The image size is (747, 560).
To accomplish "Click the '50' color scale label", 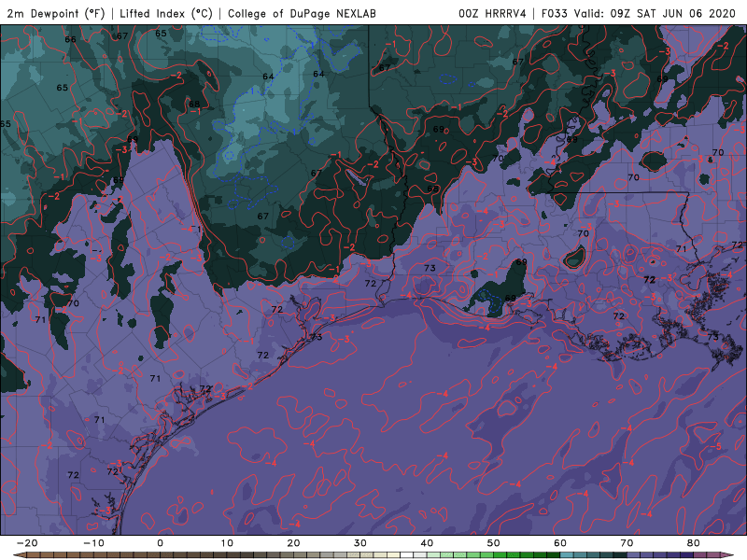I will pyautogui.click(x=494, y=543).
